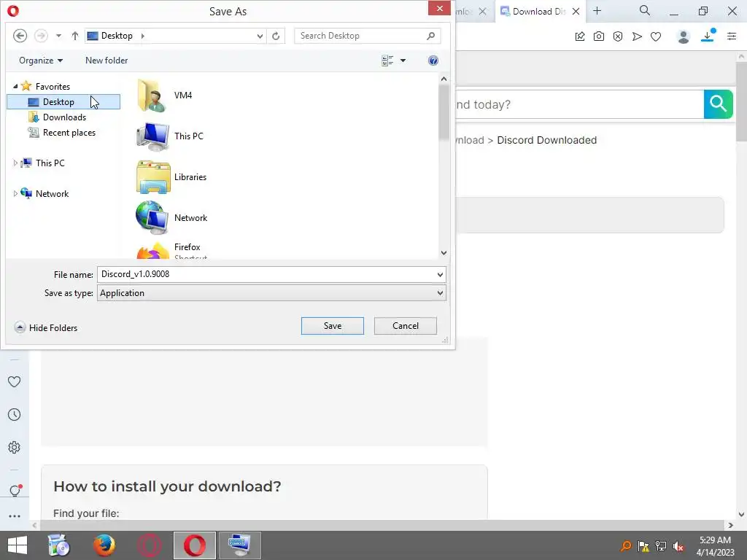Expand the address bar path dropdown
The width and height of the screenshot is (747, 560).
(x=260, y=36)
